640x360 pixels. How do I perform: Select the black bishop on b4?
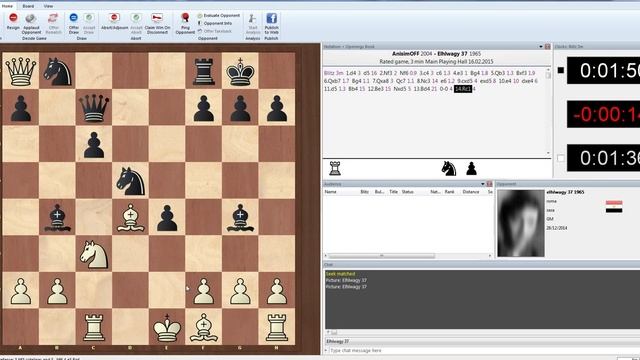click(x=57, y=217)
